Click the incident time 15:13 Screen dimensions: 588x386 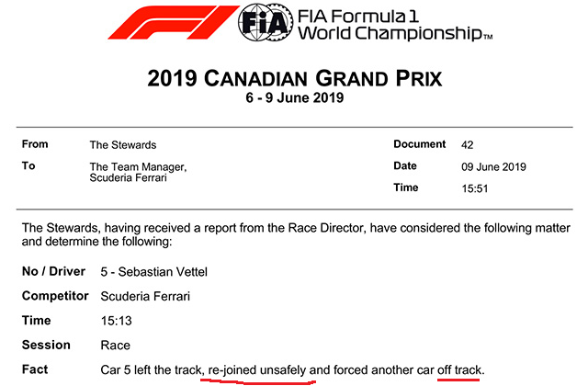pos(117,321)
